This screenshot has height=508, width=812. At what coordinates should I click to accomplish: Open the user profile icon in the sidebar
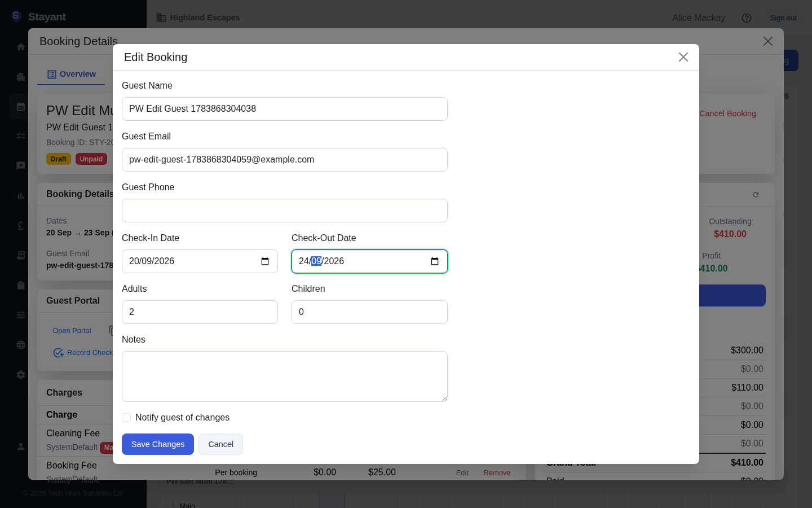pyautogui.click(x=21, y=446)
